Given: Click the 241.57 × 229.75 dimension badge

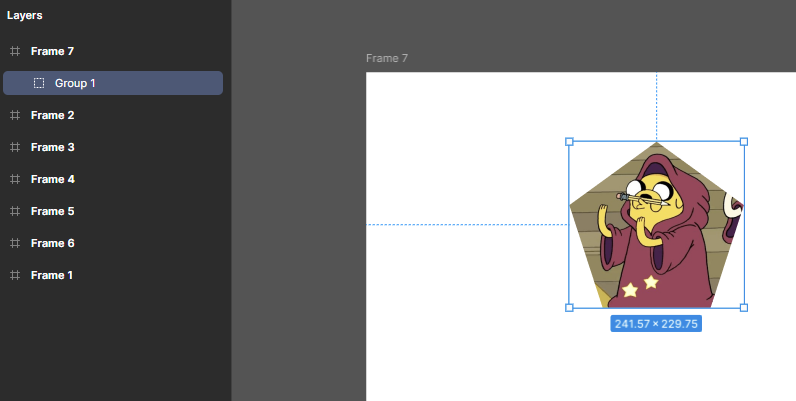Looking at the screenshot, I should [x=656, y=324].
